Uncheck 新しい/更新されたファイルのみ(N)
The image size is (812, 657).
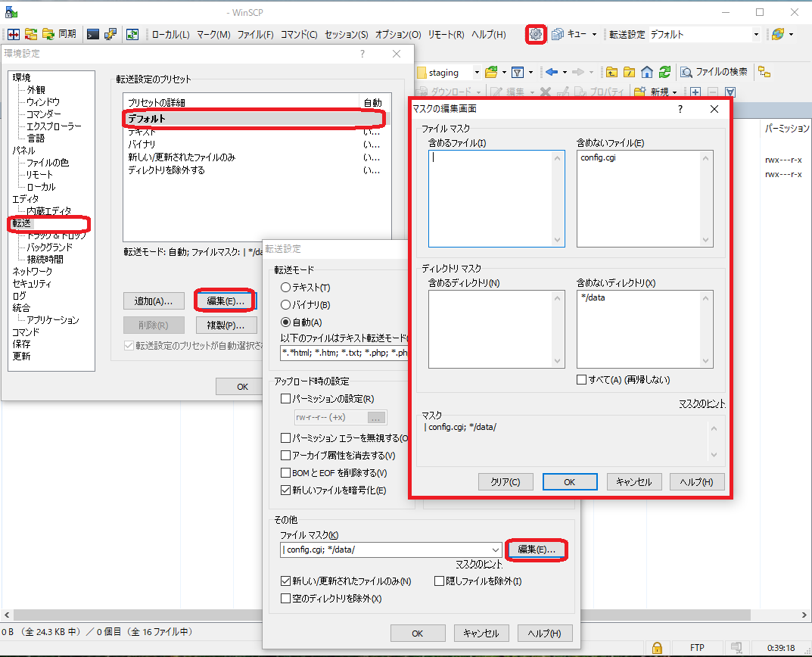285,581
